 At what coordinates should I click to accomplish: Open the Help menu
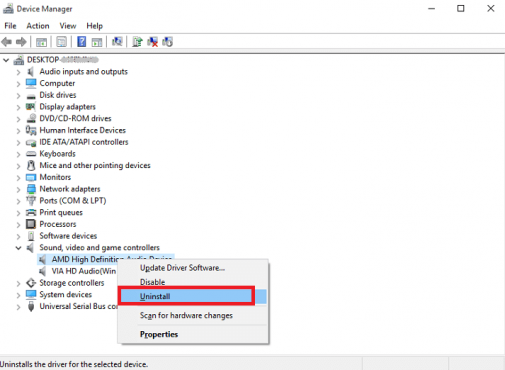click(95, 26)
